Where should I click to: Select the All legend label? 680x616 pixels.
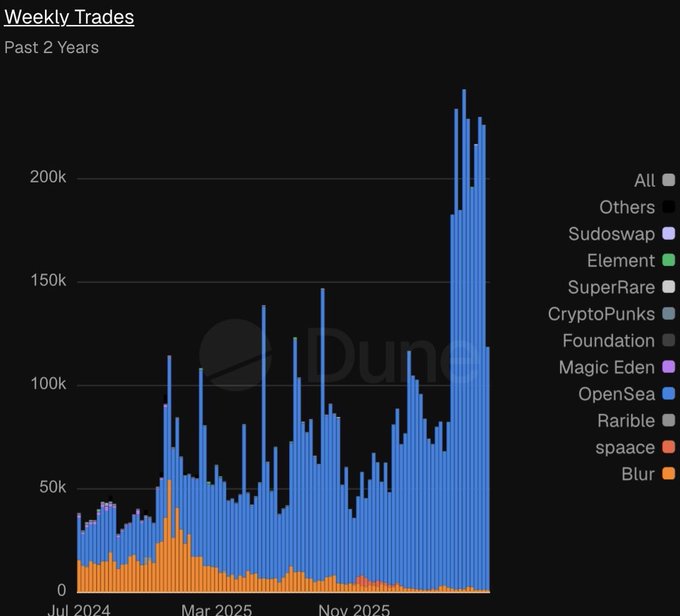[x=644, y=180]
